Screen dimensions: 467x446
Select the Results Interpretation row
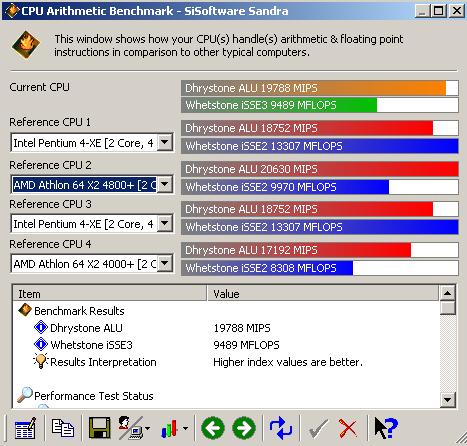[227, 362]
